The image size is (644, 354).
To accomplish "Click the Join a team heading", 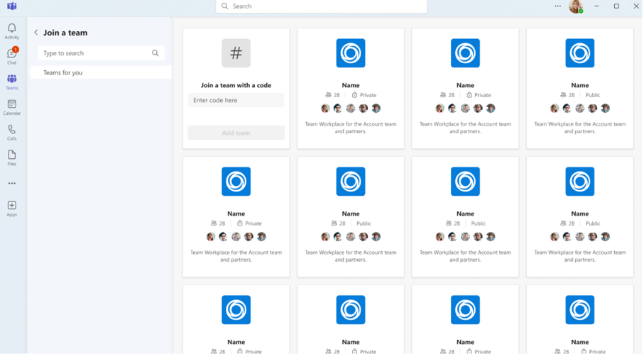I will [x=65, y=33].
